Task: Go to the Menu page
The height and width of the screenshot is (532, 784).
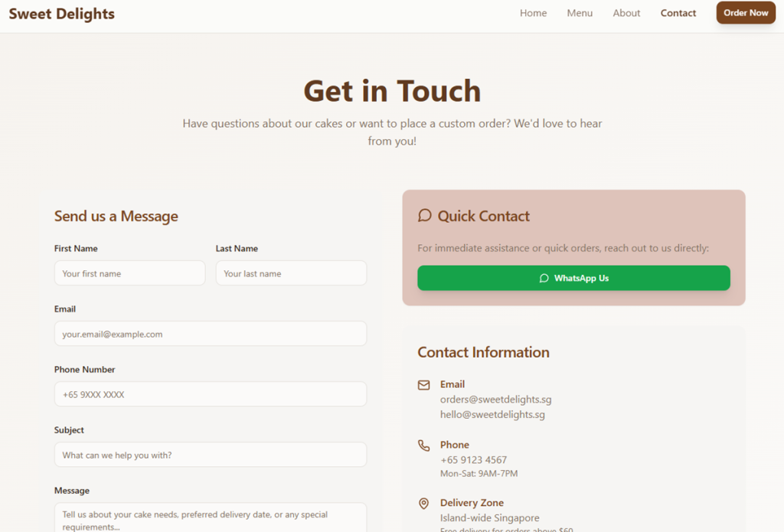Action: click(x=580, y=13)
